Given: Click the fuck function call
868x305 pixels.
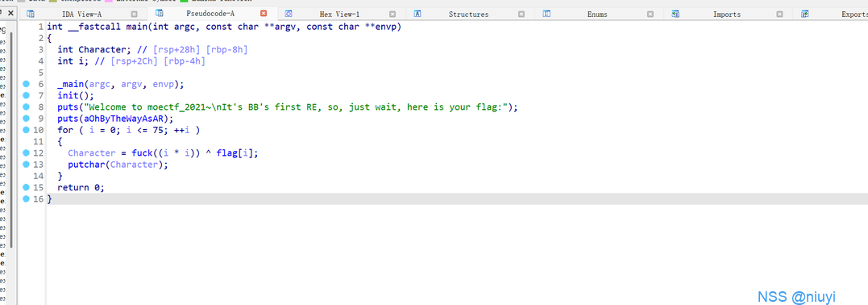Looking at the screenshot, I should click(x=143, y=153).
